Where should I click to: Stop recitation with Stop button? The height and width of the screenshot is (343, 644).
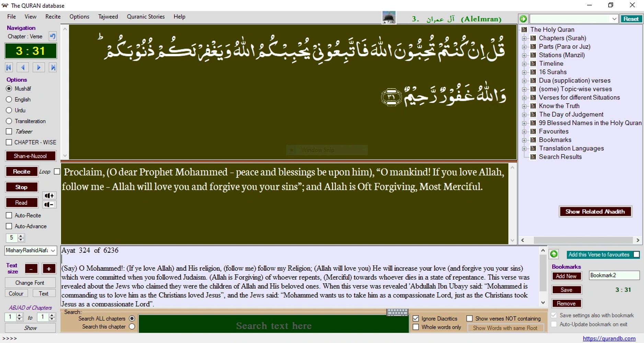(21, 187)
